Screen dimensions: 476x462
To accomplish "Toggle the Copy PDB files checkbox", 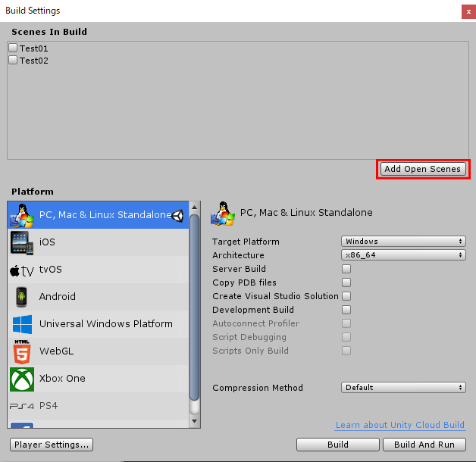I will (x=346, y=283).
